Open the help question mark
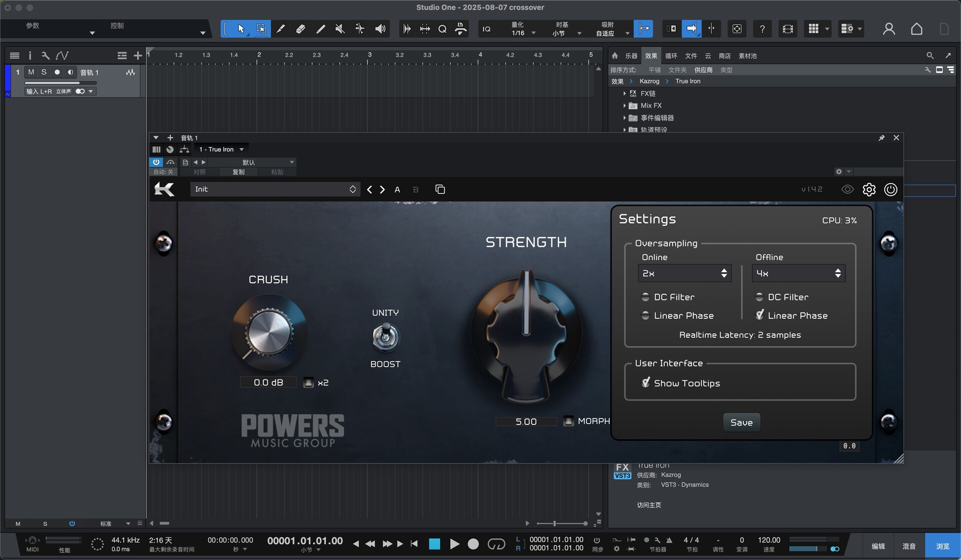Screen dimensions: 961x560 (762, 29)
